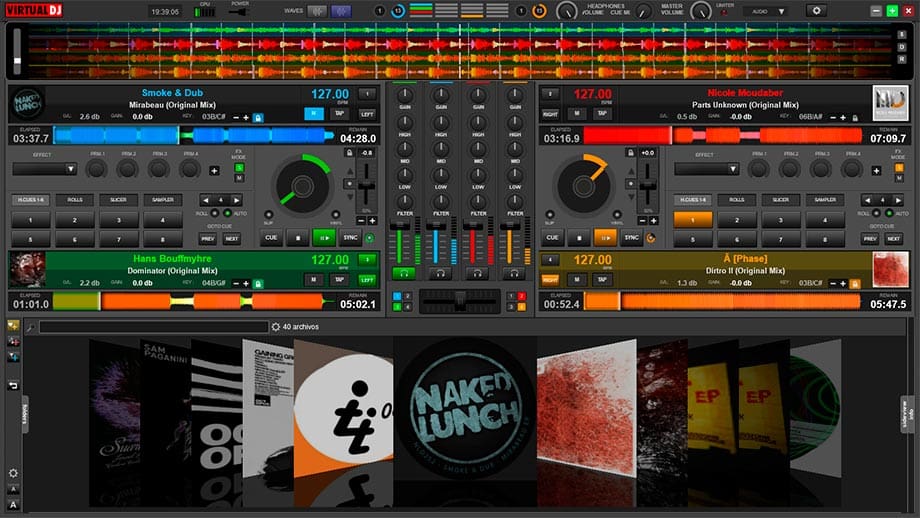Select the ROLLS pad tab on the right deck
This screenshot has height=518, width=920.
coord(736,200)
